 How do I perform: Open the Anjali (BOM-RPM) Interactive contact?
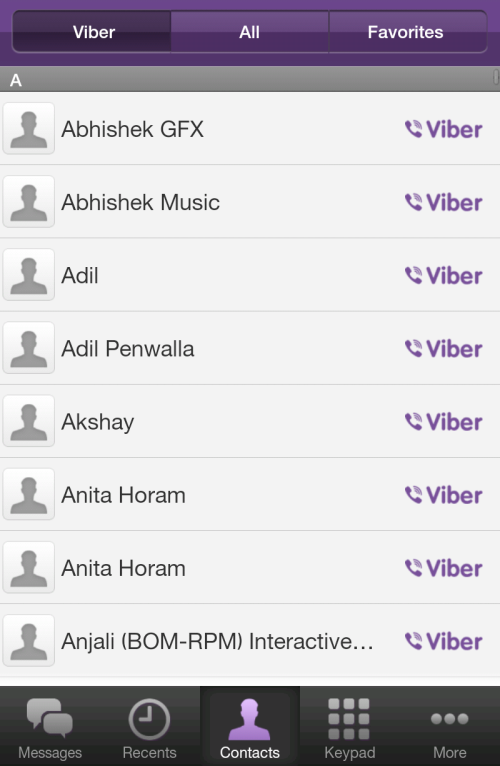tap(250, 641)
